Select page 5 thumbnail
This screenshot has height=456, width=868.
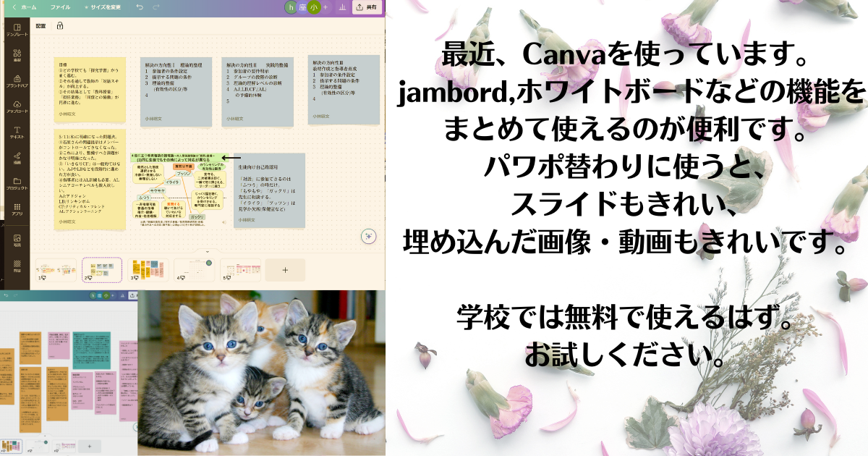coord(240,269)
